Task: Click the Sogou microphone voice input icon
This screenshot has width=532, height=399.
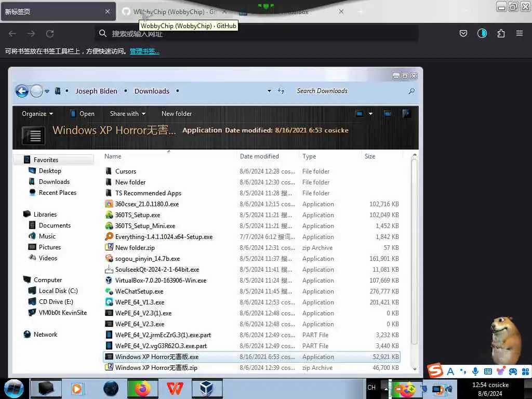Action: point(475,371)
